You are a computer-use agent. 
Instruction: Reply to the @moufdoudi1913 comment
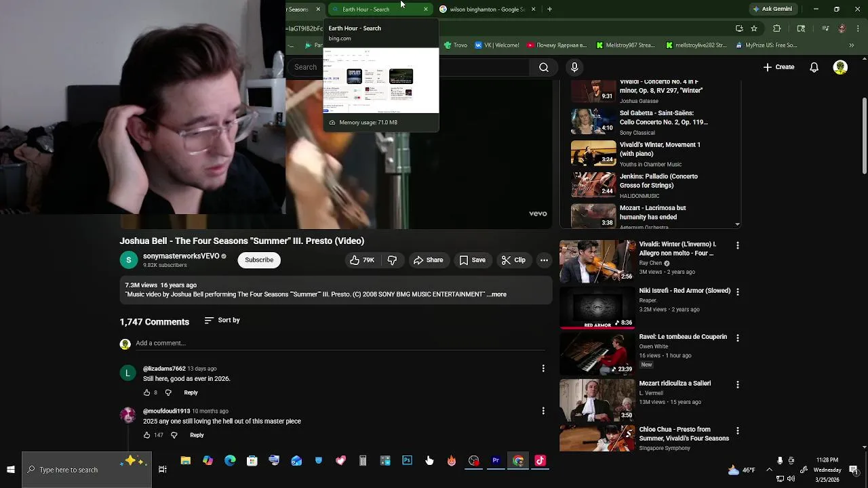pyautogui.click(x=197, y=435)
